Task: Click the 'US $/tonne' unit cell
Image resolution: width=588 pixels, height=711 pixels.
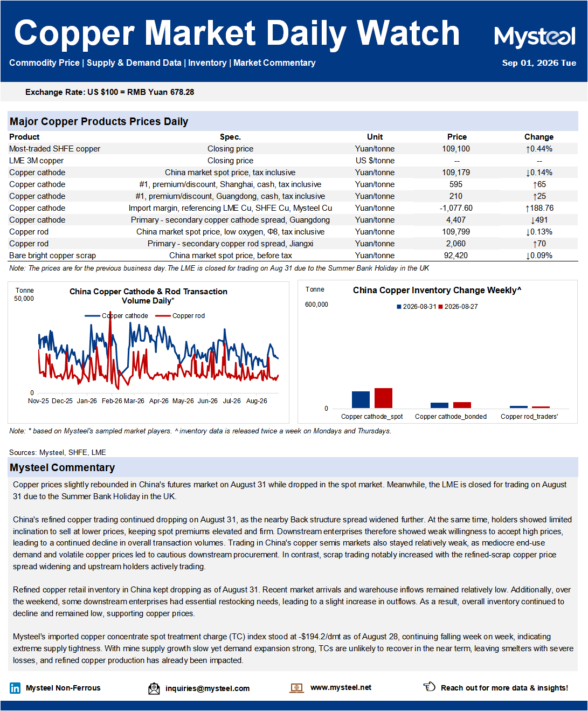Action: point(375,161)
